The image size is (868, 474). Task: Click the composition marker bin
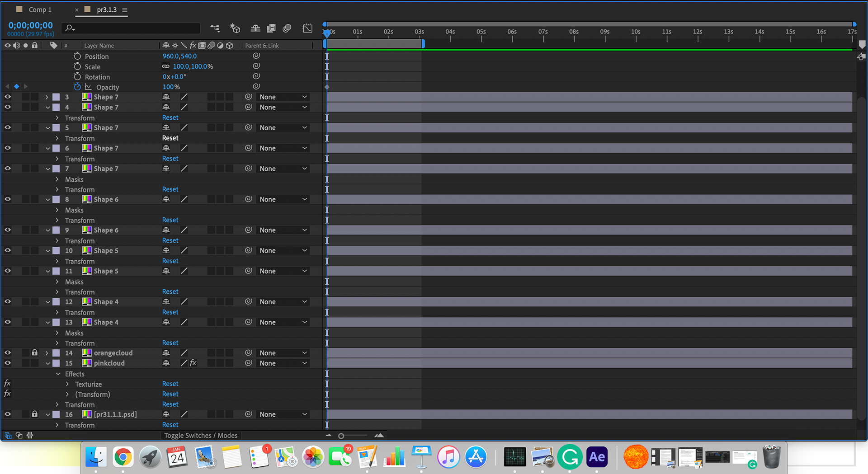862,44
